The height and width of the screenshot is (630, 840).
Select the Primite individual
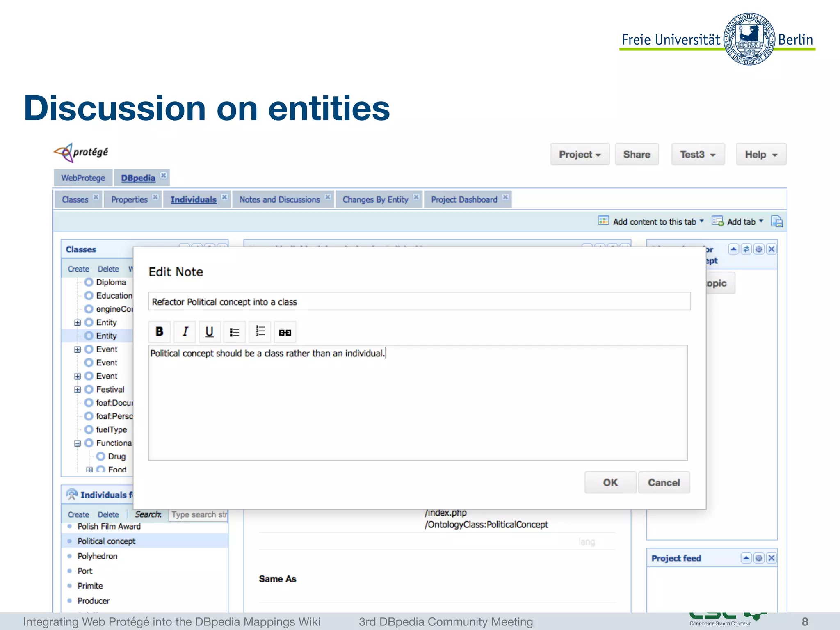(x=90, y=586)
